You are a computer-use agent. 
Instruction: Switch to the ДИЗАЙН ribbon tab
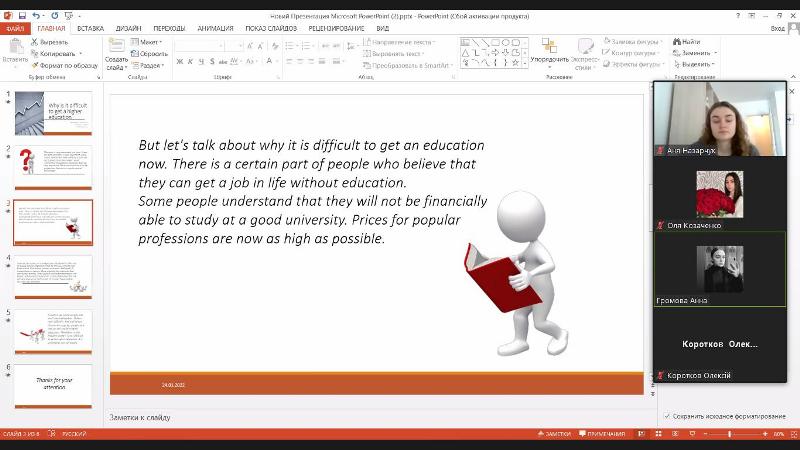[x=128, y=29]
